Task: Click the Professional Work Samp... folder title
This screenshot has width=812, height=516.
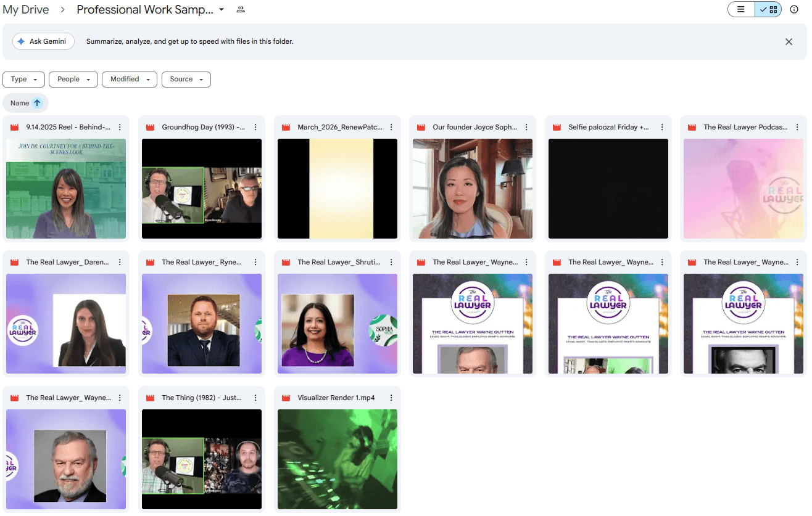Action: [145, 10]
